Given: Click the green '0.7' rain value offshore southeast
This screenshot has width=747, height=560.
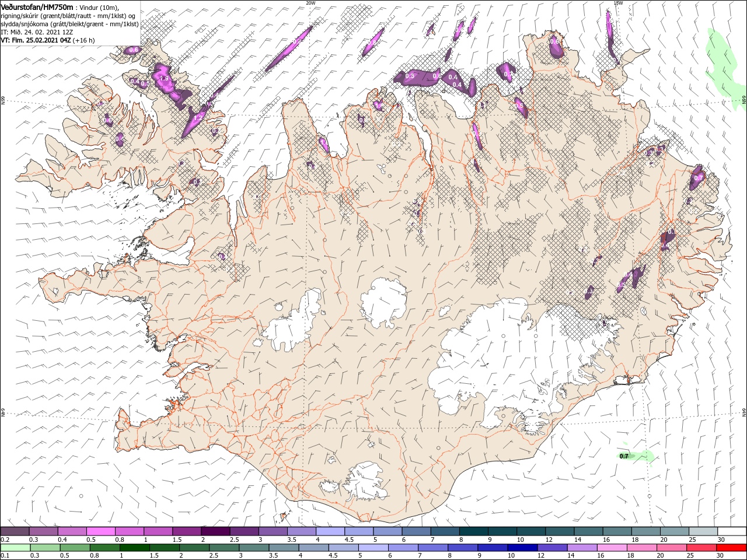Looking at the screenshot, I should (x=624, y=456).
